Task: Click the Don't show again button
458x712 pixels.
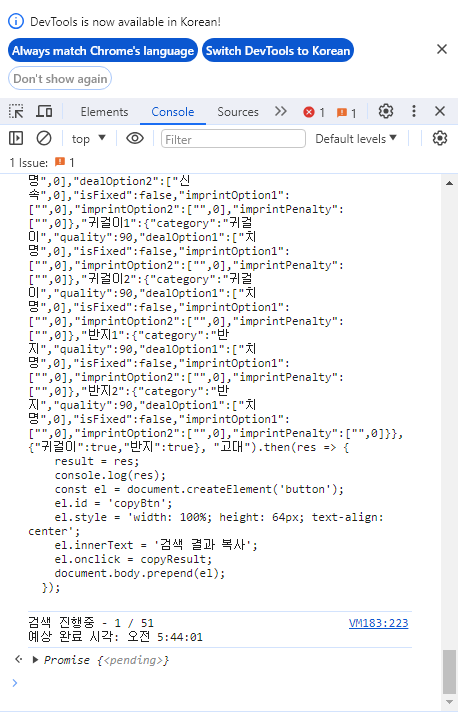Action: coord(60,79)
